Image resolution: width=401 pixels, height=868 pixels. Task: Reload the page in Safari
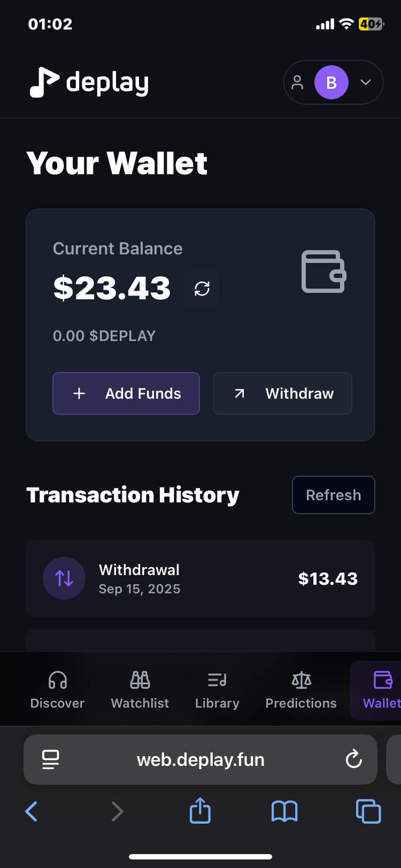pos(354,759)
